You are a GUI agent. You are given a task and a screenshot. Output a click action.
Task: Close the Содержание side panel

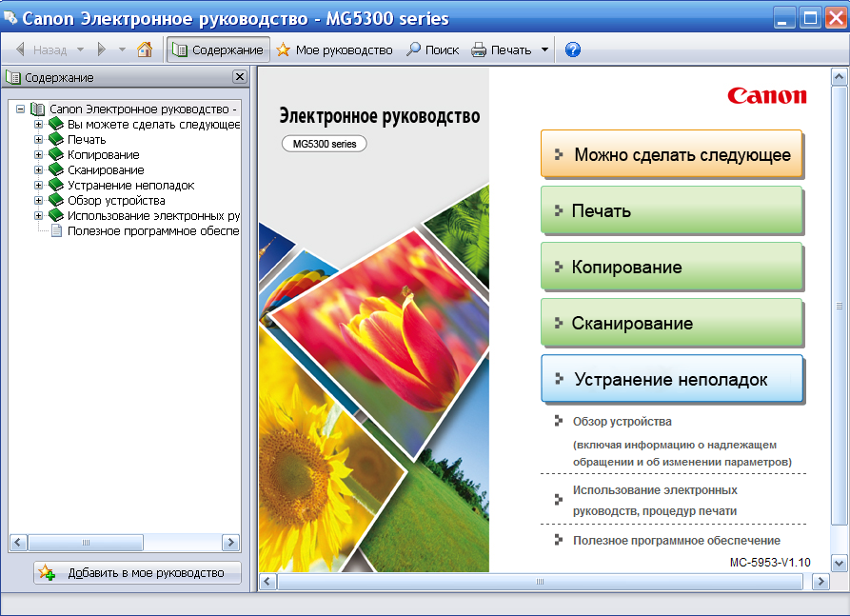(240, 77)
